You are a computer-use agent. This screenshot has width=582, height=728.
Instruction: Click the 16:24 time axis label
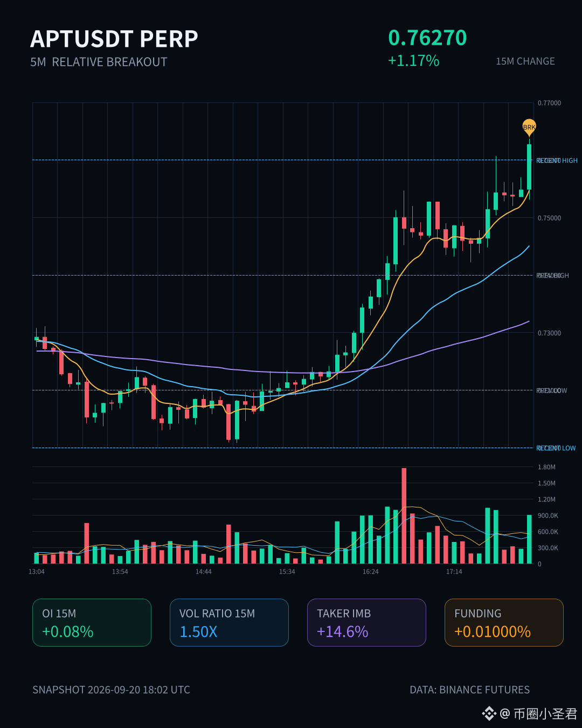click(371, 572)
